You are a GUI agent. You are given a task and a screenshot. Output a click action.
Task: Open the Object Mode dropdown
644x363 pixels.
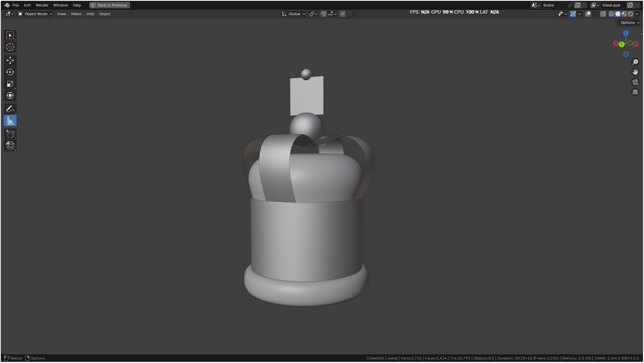(35, 14)
